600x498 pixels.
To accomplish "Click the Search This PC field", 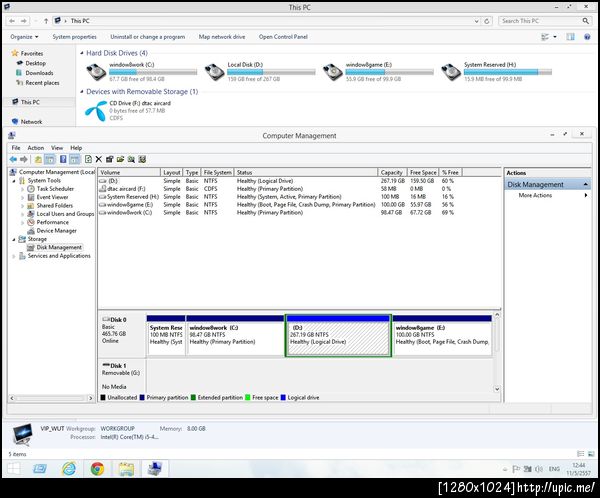I will click(540, 21).
